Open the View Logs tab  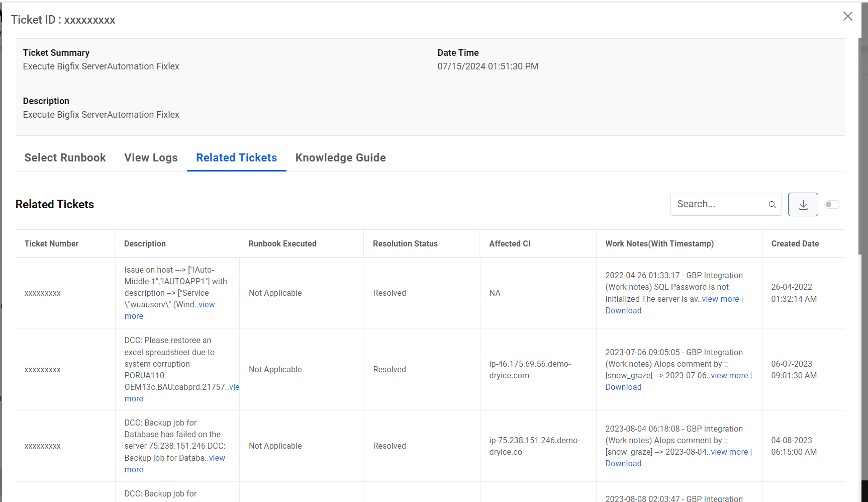pyautogui.click(x=151, y=158)
